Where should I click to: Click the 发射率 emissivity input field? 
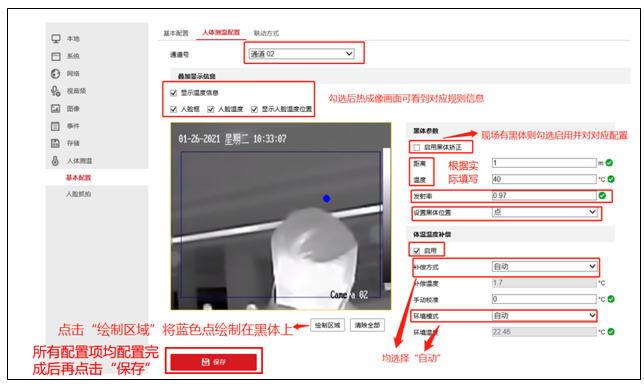coord(544,195)
